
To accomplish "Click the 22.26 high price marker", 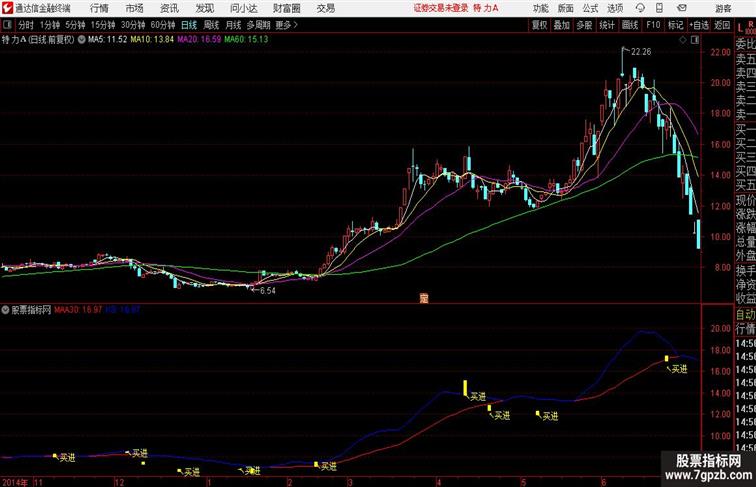I will [x=641, y=52].
